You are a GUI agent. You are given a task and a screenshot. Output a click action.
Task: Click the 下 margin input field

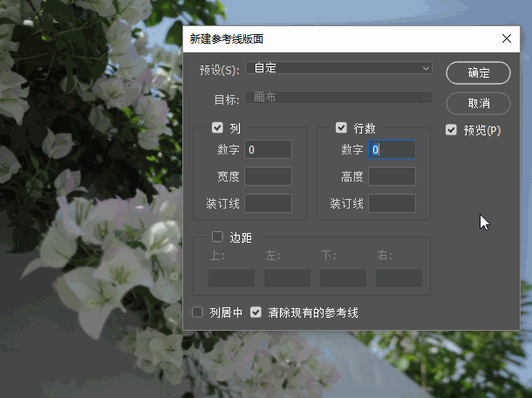point(343,278)
